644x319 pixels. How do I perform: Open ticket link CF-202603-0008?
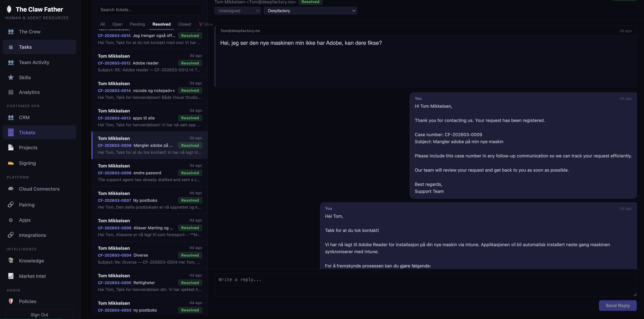(114, 173)
